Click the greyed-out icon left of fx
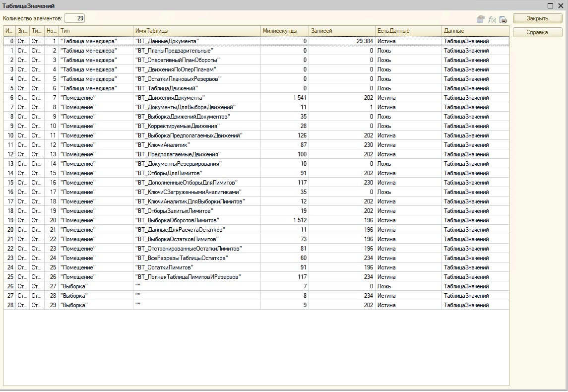This screenshot has width=568, height=392. pyautogui.click(x=480, y=19)
